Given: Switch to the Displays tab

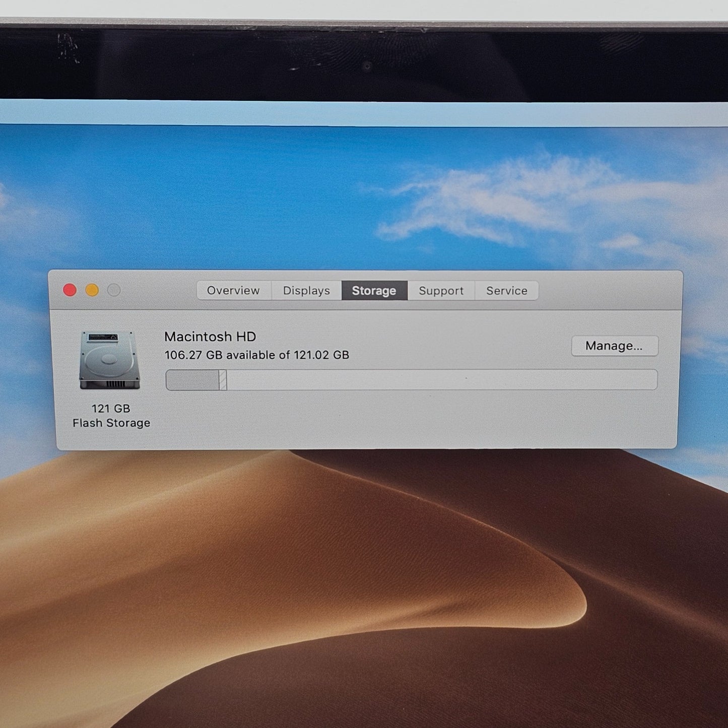Looking at the screenshot, I should tap(306, 291).
